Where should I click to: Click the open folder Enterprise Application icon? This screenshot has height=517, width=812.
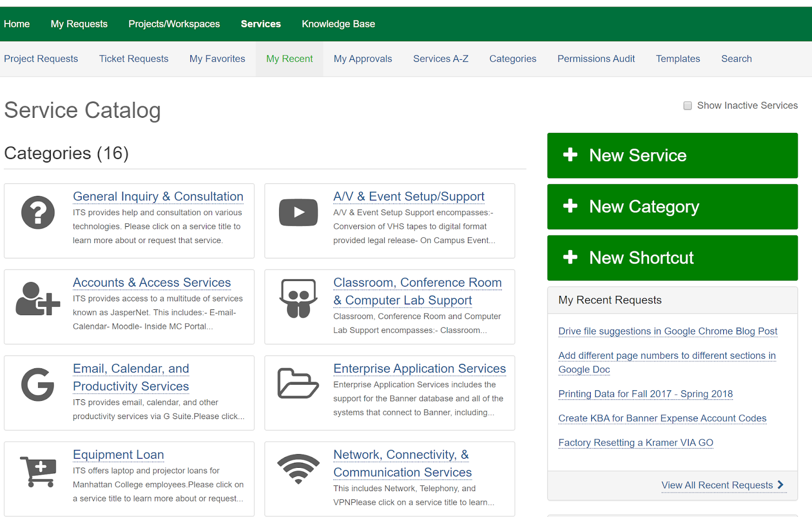pos(298,384)
